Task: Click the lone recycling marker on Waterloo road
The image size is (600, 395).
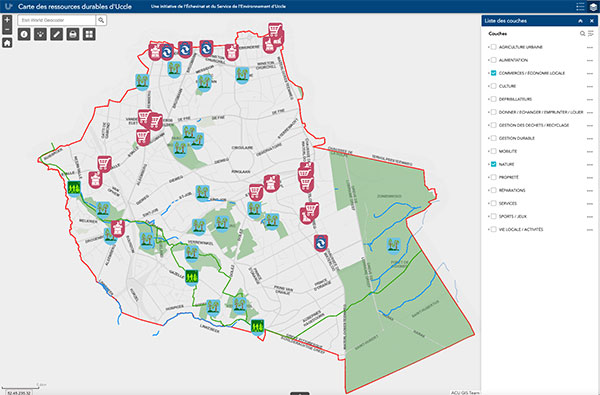Action: click(321, 243)
